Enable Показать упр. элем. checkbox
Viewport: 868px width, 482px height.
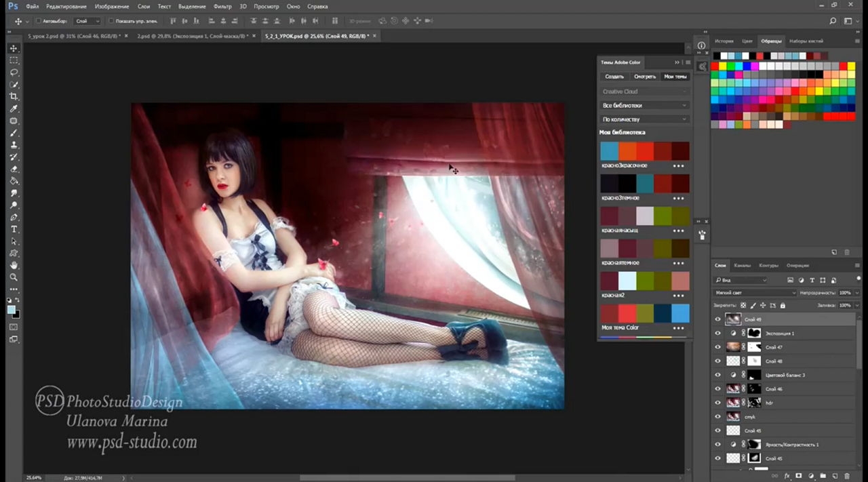click(111, 21)
